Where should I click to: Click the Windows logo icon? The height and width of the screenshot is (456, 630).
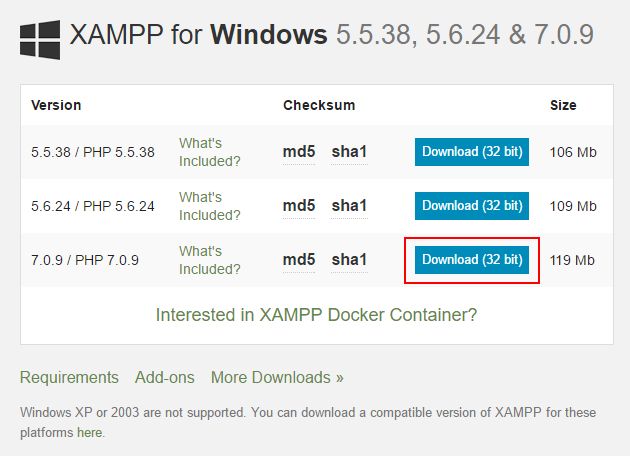click(x=39, y=37)
